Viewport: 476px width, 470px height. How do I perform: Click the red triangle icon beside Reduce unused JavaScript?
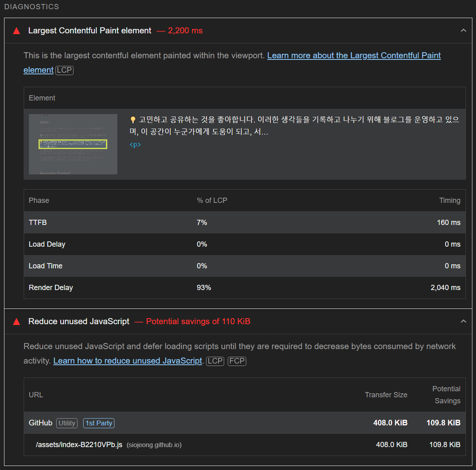click(16, 322)
